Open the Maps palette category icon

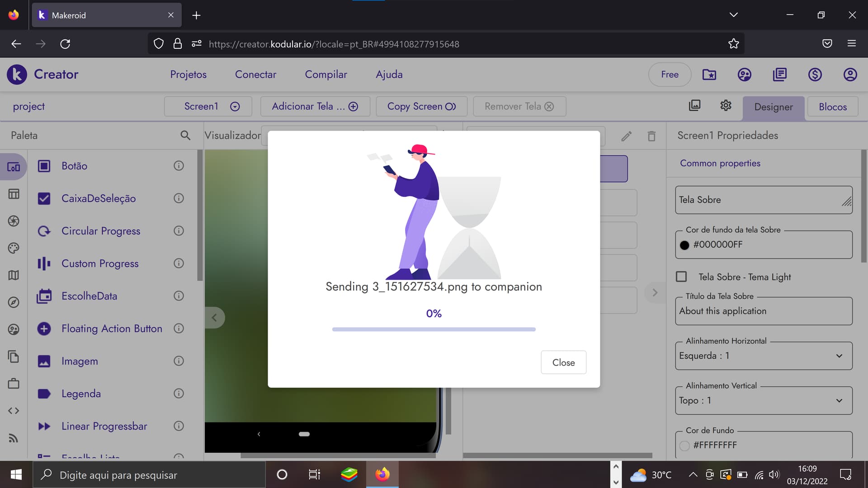(x=14, y=275)
